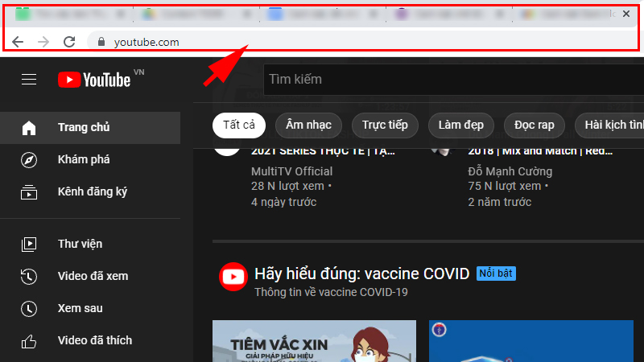This screenshot has height=362, width=644.
Task: Click the lock icon in address bar
Action: 101,42
